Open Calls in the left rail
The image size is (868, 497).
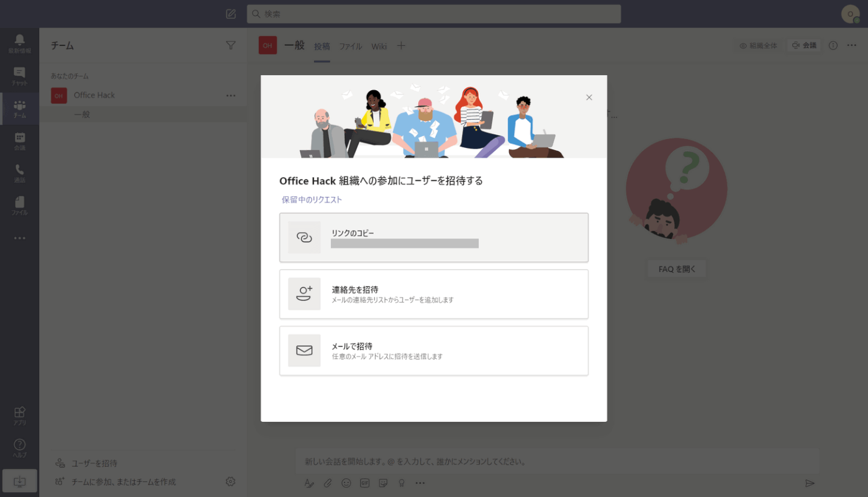(19, 173)
